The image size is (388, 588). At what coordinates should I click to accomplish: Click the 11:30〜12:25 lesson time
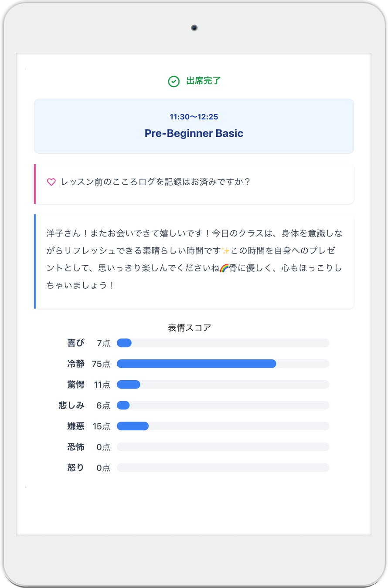pyautogui.click(x=194, y=117)
